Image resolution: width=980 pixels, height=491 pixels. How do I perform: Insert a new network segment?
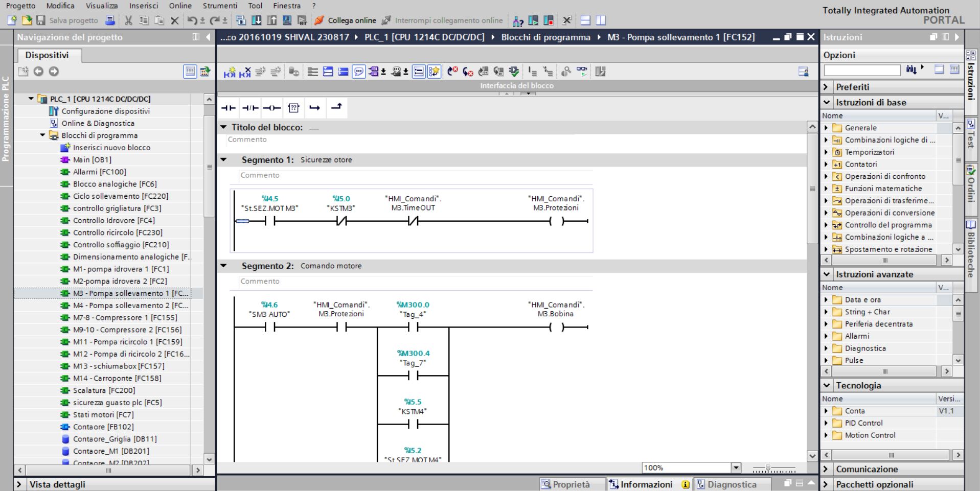[x=230, y=72]
